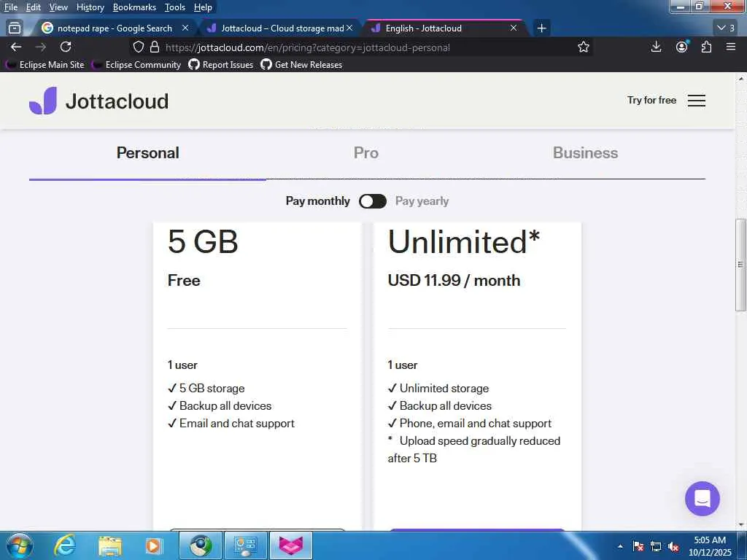Screen dimensions: 747x560
Task: Open the tab overview icon left of tabs
Action: 15,28
